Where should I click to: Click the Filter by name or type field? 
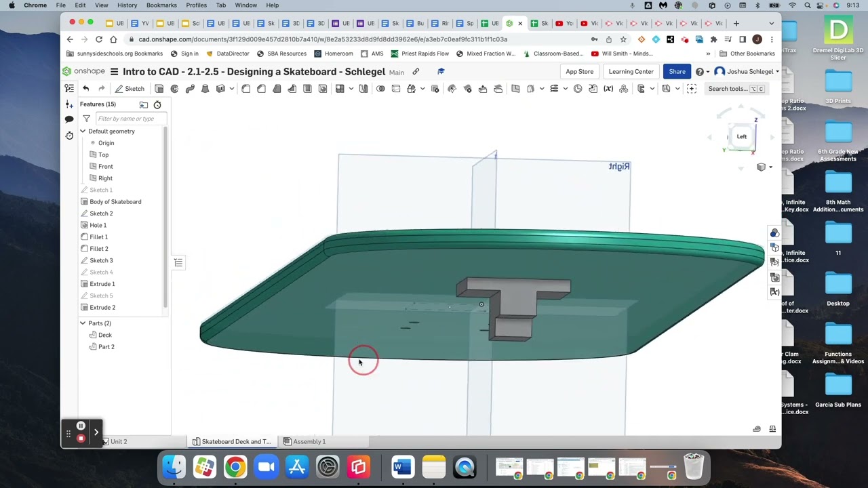tap(130, 119)
